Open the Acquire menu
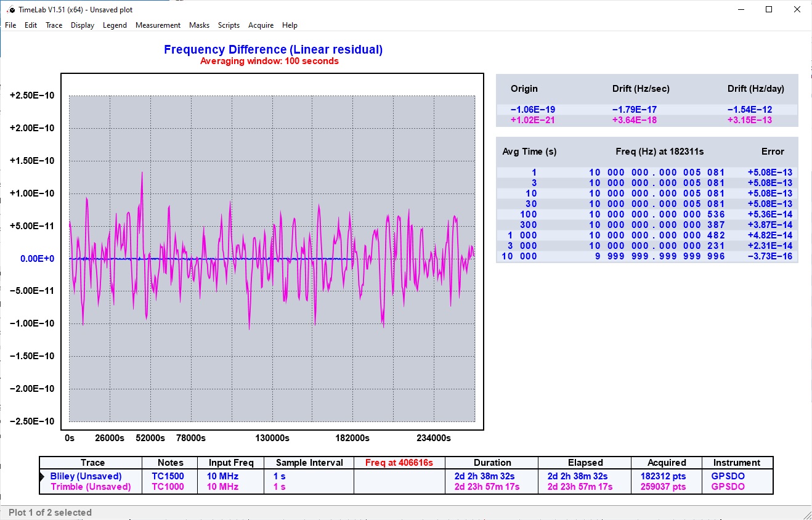This screenshot has height=520, width=812. click(x=261, y=25)
